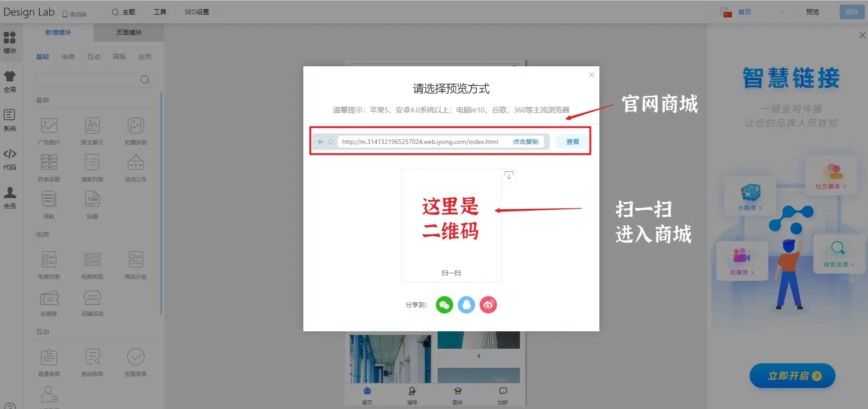Download the QR code image
The height and width of the screenshot is (409, 868).
[508, 175]
